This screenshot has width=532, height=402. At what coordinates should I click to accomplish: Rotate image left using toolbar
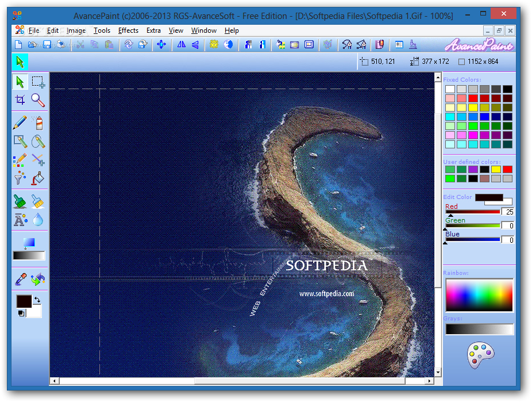[128, 44]
